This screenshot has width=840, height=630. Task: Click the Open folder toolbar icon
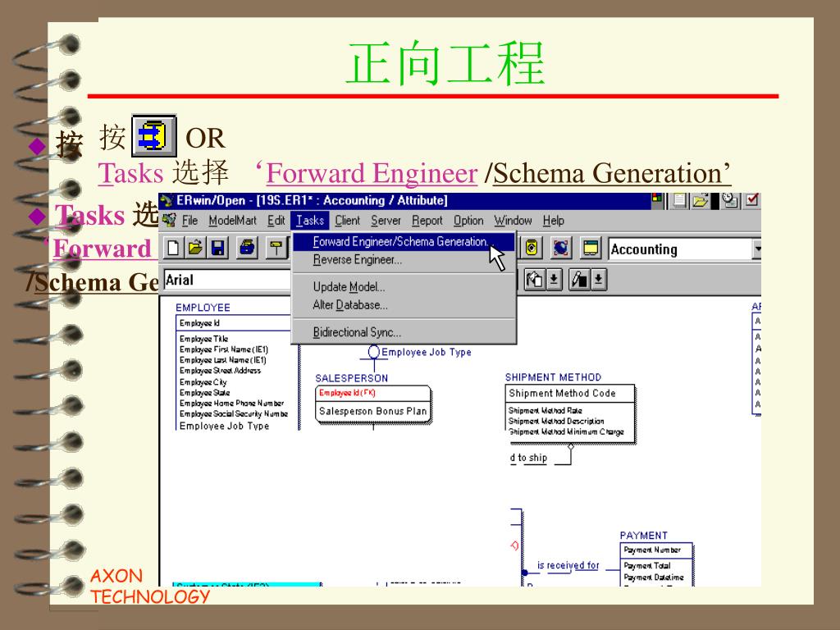click(195, 248)
